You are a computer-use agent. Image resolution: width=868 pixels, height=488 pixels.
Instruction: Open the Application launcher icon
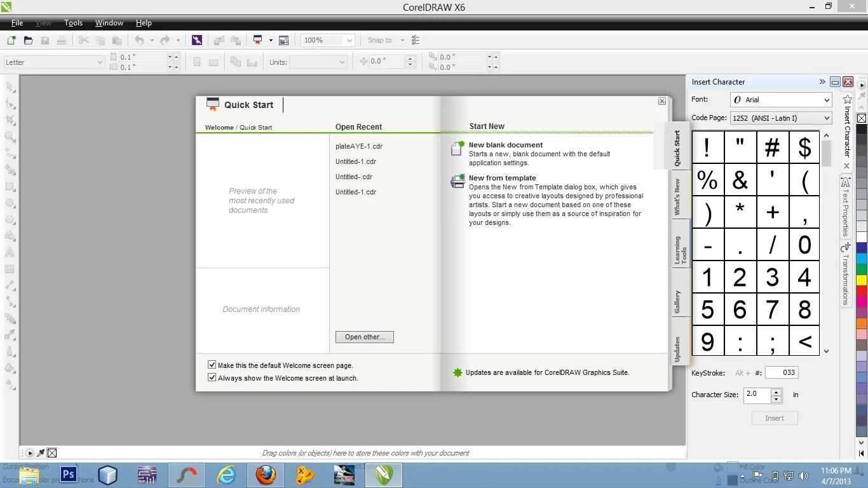(258, 40)
